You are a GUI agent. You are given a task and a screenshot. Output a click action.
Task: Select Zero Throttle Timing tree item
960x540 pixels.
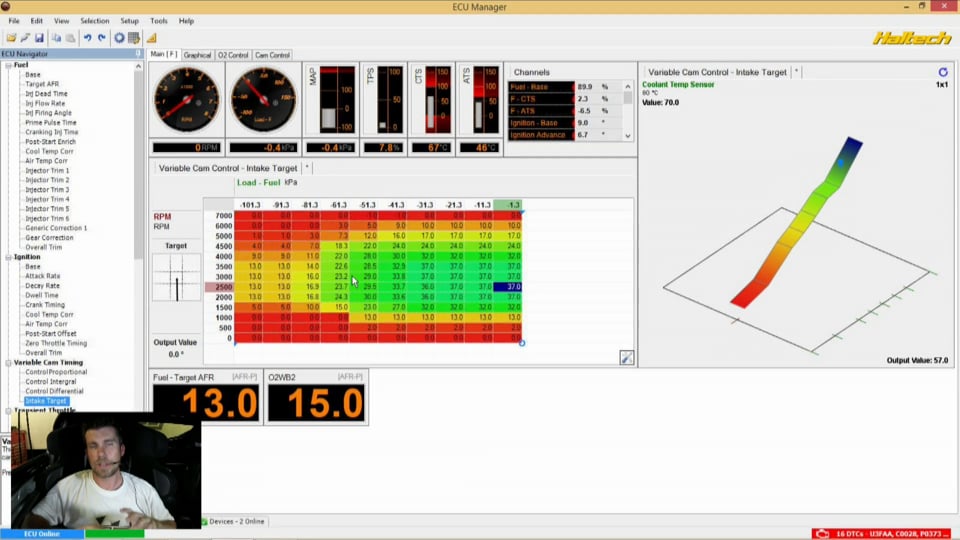56,343
